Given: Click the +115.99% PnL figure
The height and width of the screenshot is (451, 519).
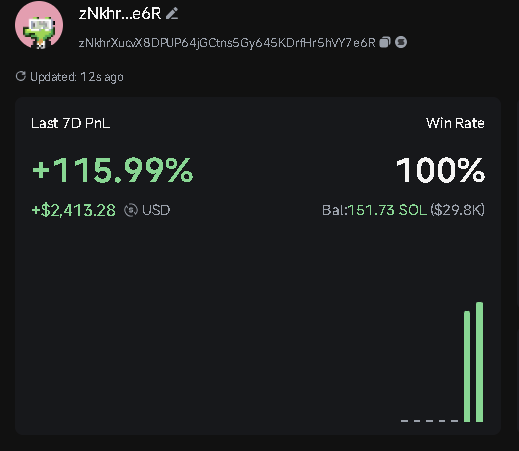Looking at the screenshot, I should [x=112, y=170].
